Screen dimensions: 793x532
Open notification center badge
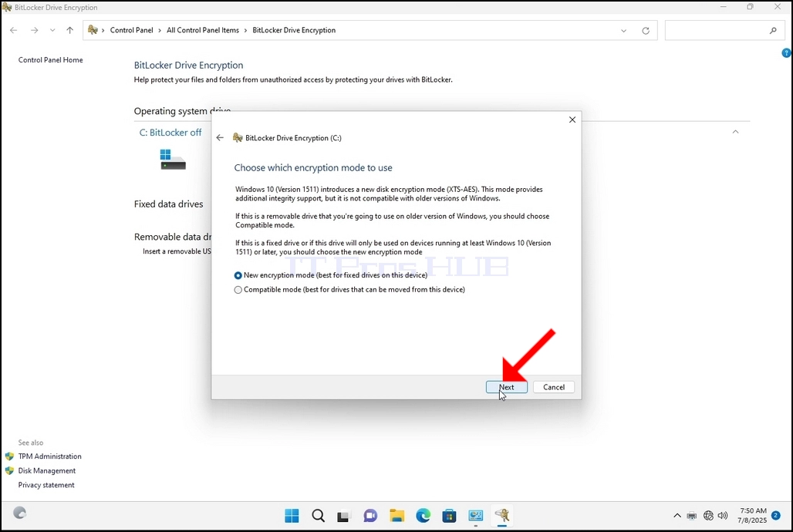point(776,515)
